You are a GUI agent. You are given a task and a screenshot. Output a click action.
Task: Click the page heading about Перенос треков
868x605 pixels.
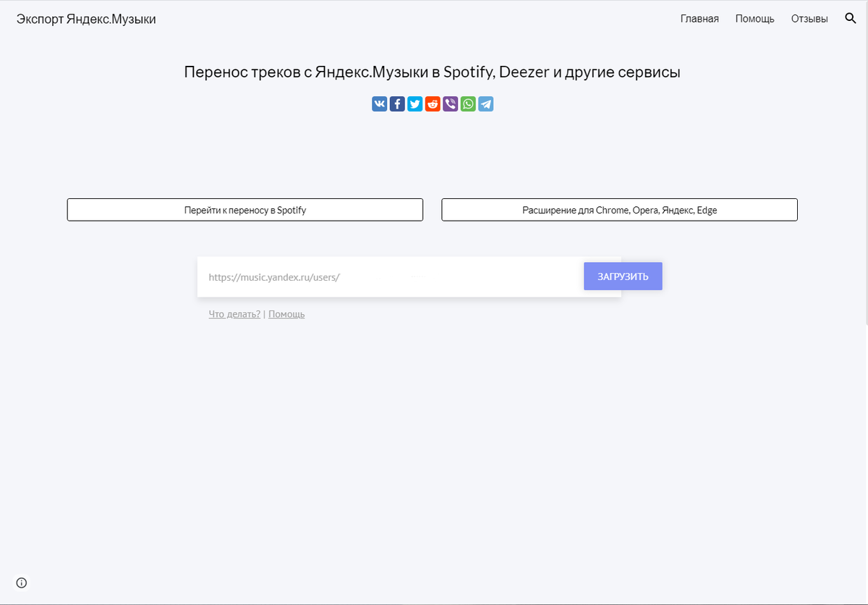pyautogui.click(x=433, y=72)
